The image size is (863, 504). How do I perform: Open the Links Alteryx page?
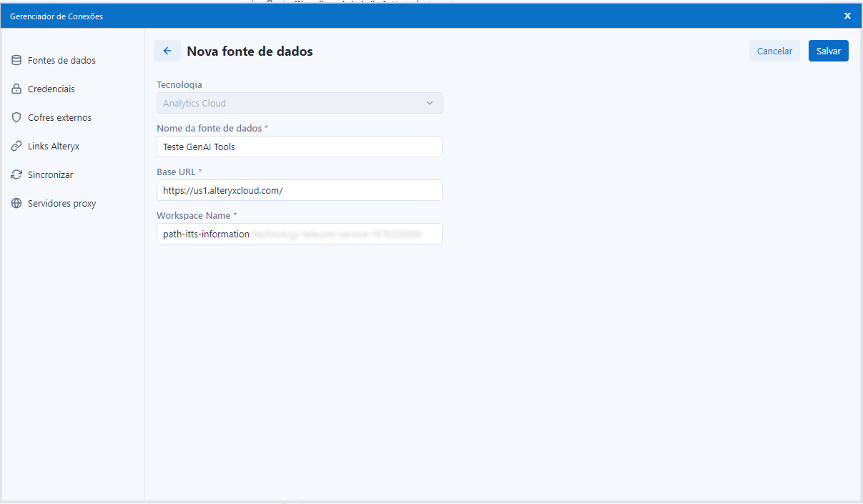pyautogui.click(x=54, y=147)
